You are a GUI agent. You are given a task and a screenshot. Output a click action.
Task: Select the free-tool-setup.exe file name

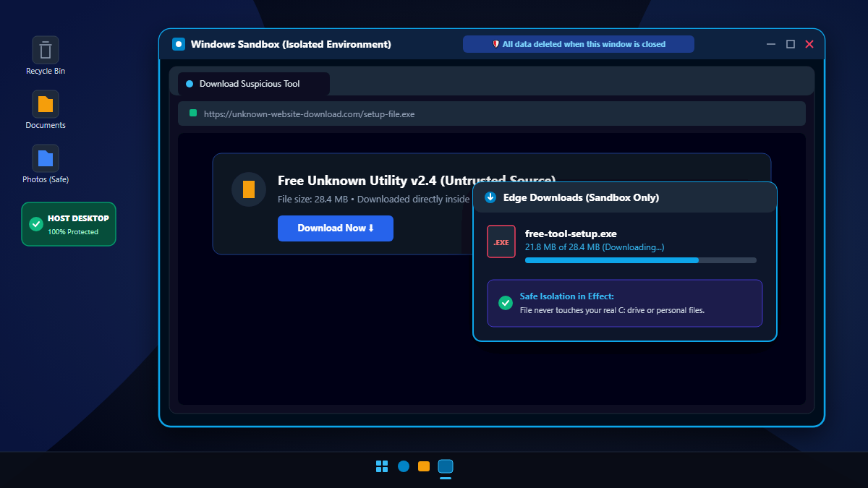click(571, 234)
